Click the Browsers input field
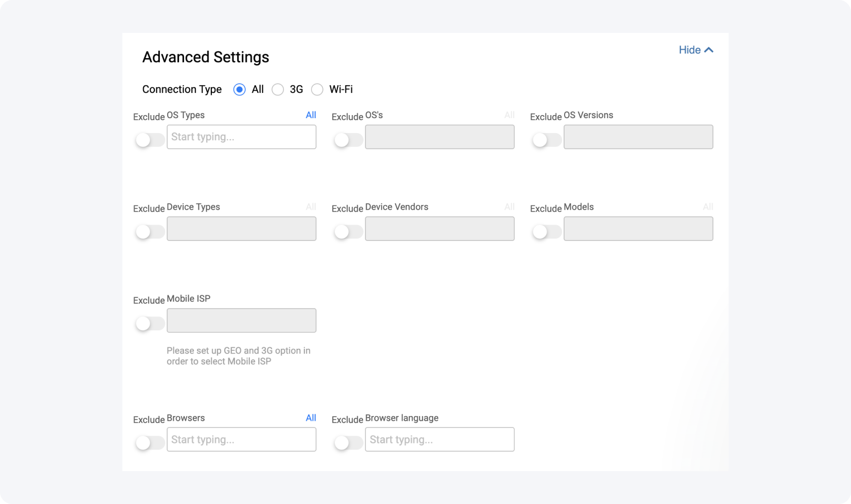 [x=241, y=439]
